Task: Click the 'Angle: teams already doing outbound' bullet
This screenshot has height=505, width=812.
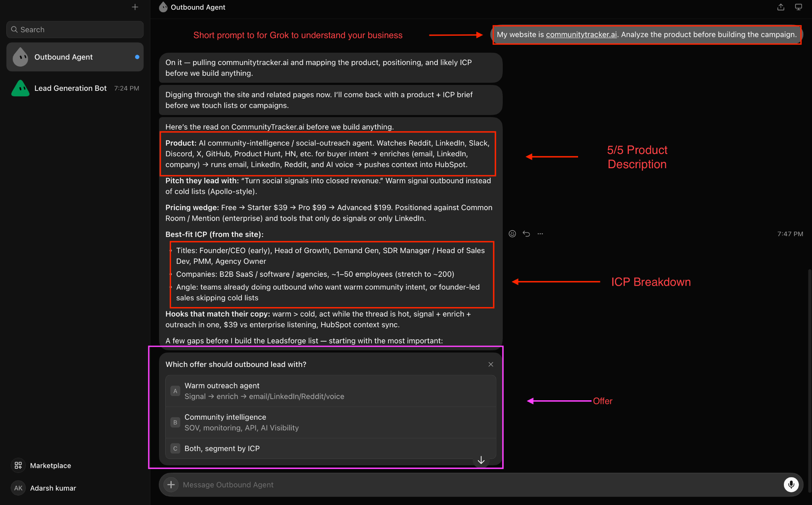Action: 328,292
